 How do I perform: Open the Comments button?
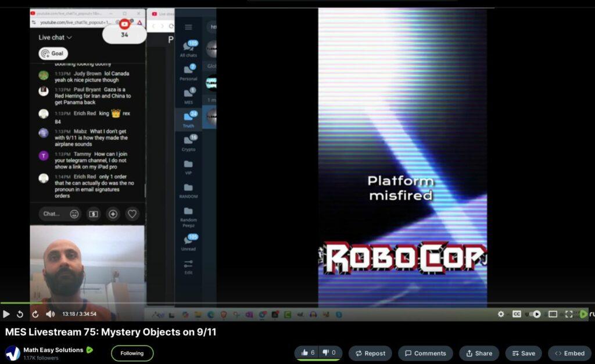coord(425,353)
